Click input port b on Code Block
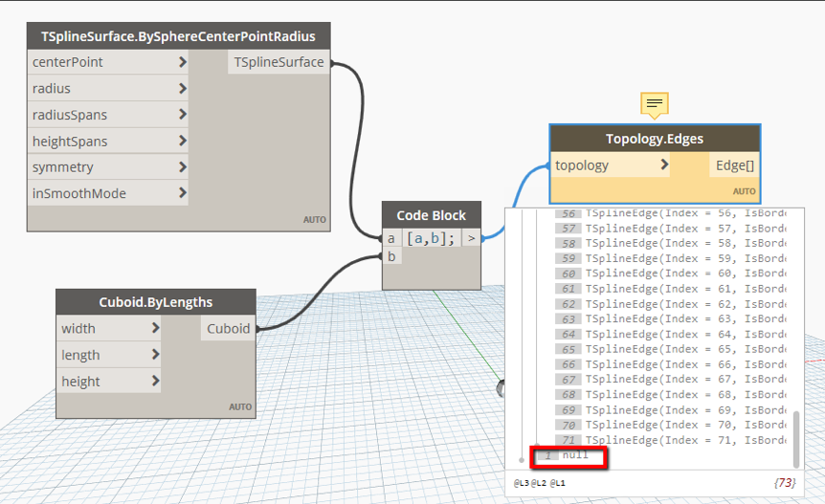The width and height of the screenshot is (825, 504). click(391, 256)
